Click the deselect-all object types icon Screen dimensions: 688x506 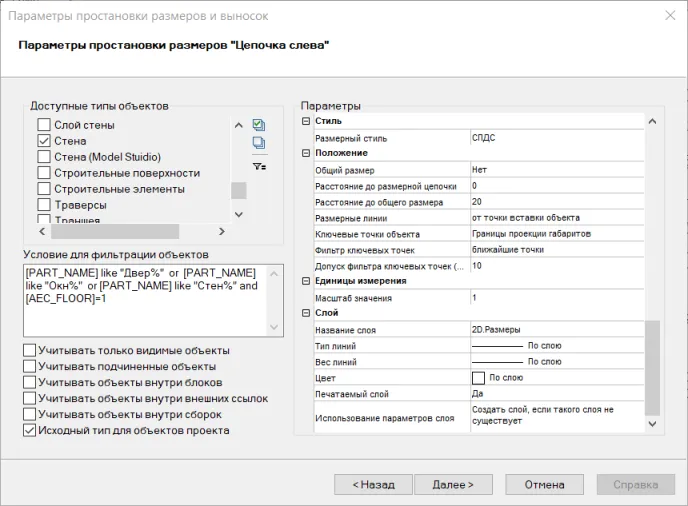coord(259,143)
